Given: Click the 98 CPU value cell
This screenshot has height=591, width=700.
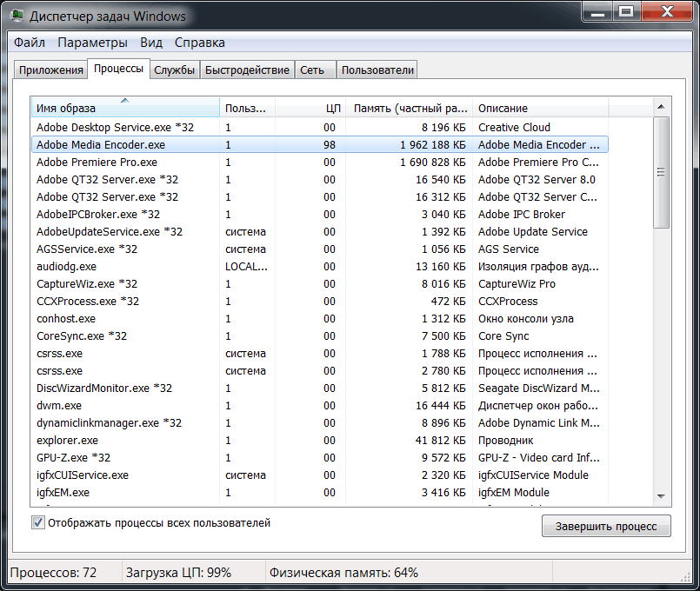Looking at the screenshot, I should click(330, 144).
